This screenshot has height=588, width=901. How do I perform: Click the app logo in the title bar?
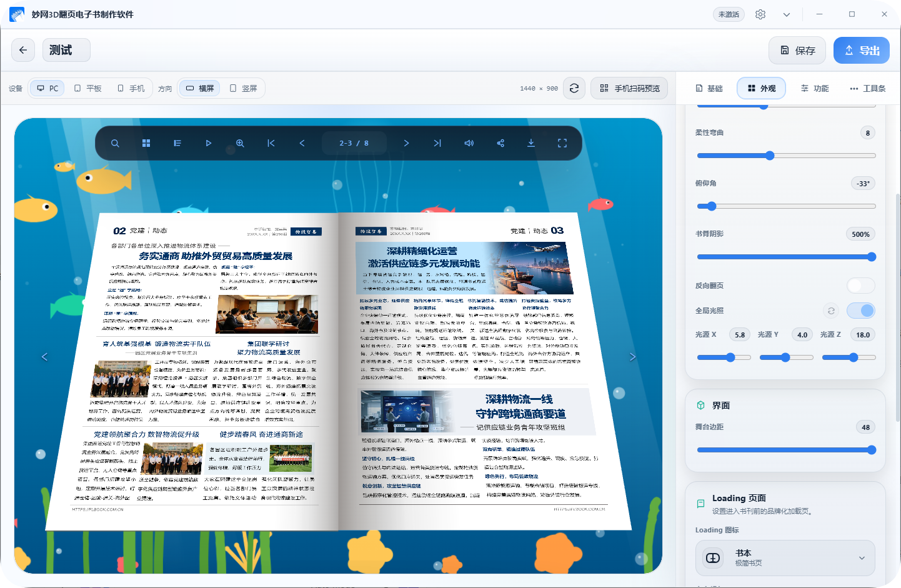click(17, 14)
